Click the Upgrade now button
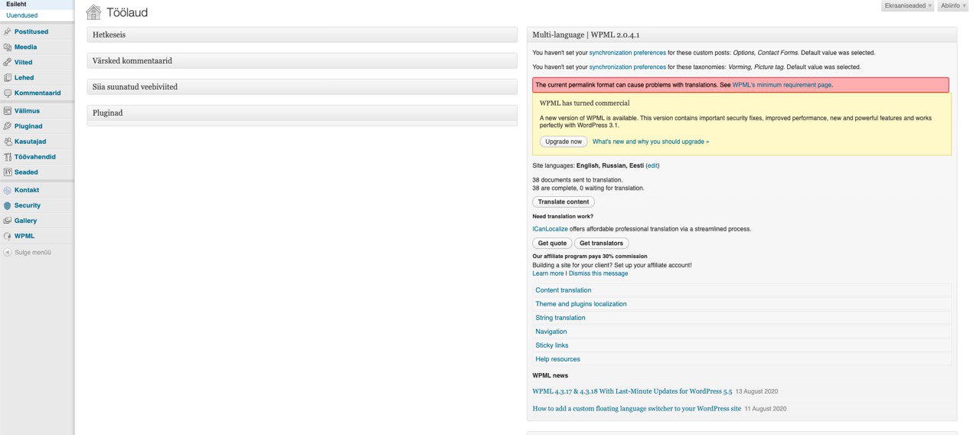This screenshot has height=435, width=980. [563, 142]
